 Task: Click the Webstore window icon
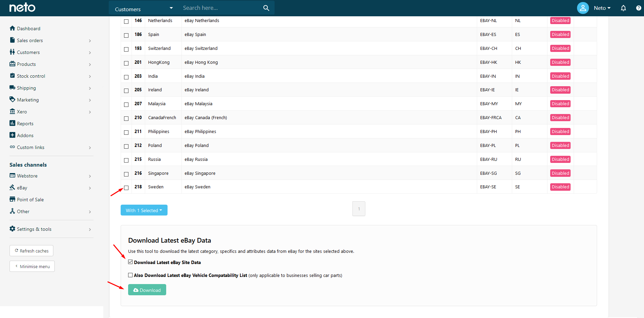(x=12, y=175)
